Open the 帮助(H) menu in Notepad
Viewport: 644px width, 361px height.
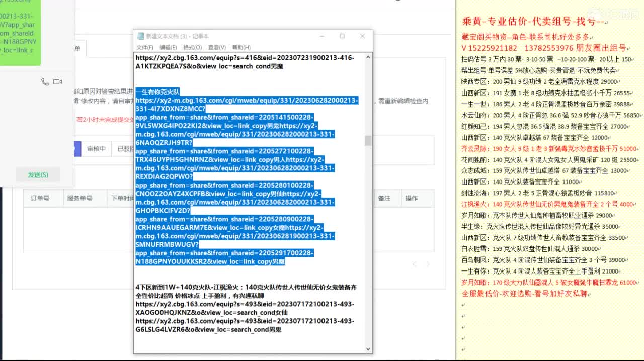pos(242,47)
